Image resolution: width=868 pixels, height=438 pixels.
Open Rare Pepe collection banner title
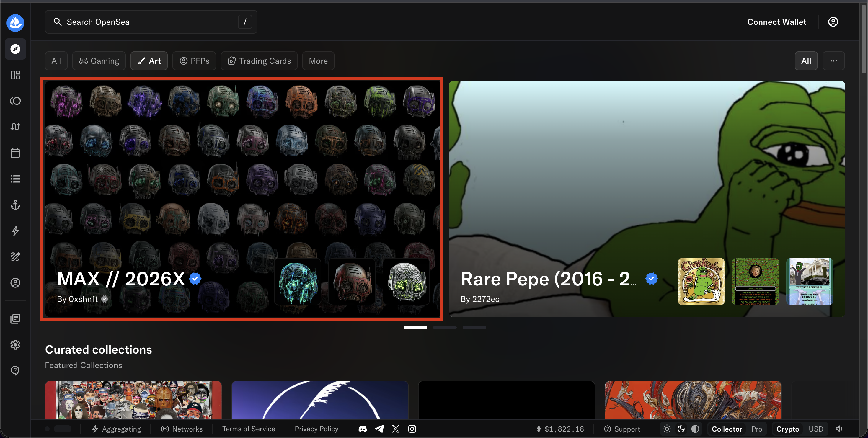pyautogui.click(x=549, y=279)
